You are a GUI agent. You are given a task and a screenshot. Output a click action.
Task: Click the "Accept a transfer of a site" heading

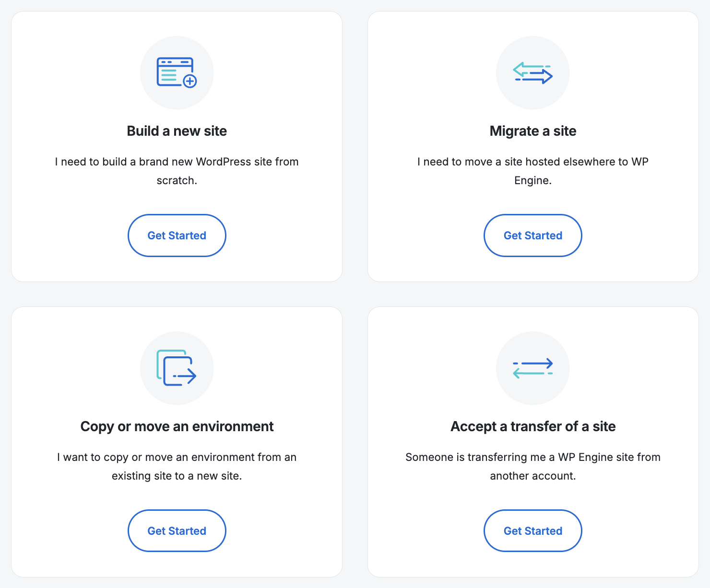pos(532,426)
